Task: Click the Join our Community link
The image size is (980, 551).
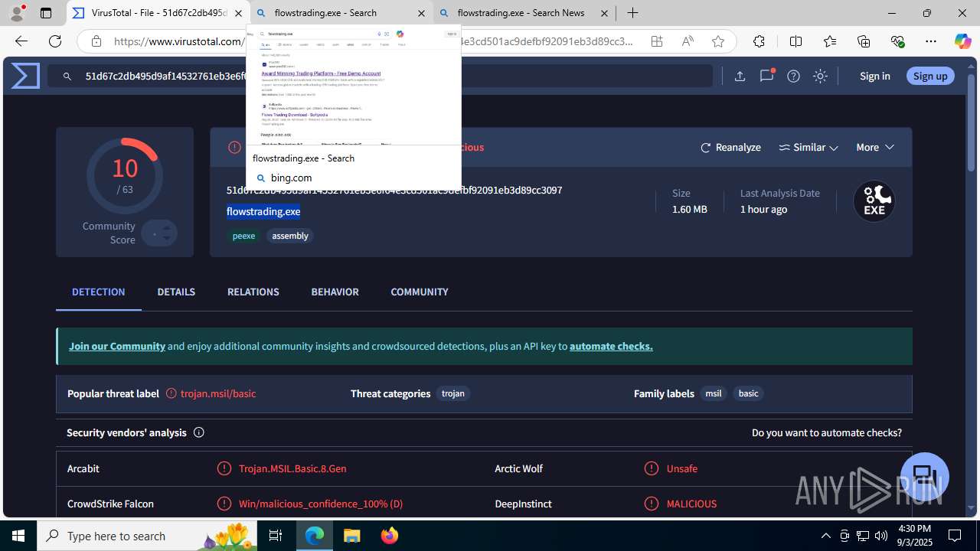Action: point(117,346)
